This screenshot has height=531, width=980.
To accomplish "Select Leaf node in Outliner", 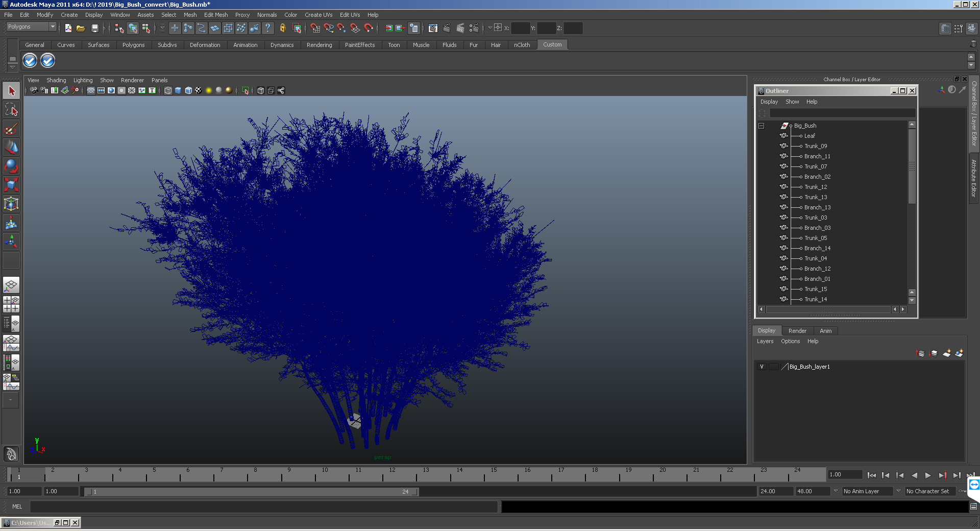I will (x=810, y=136).
